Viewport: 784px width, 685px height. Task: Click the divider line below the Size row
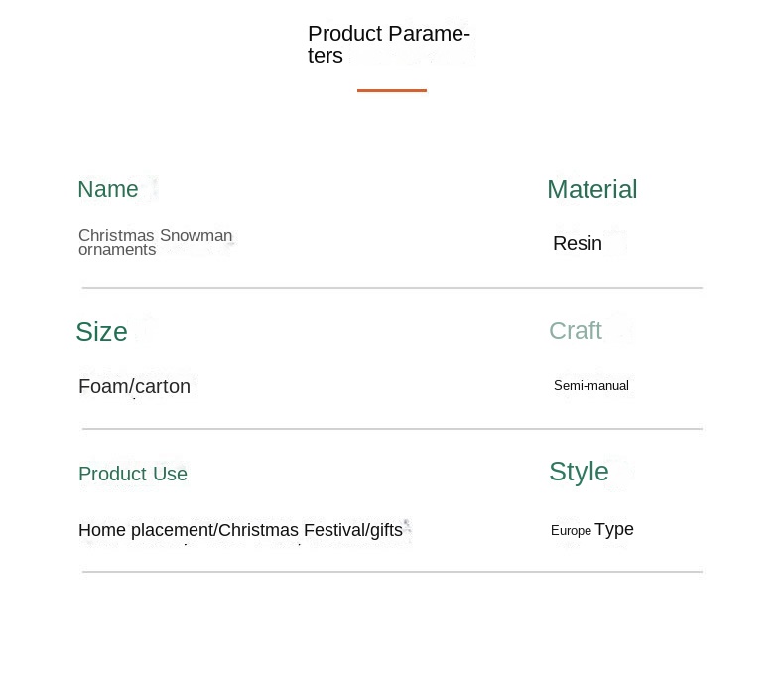coord(392,429)
